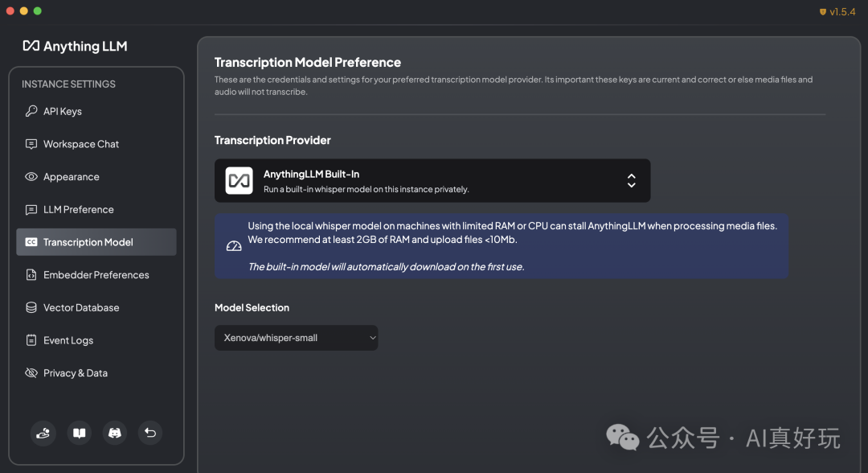Screen dimensions: 868x473
Task: Click the Anything LLM logo
Action: (76, 46)
